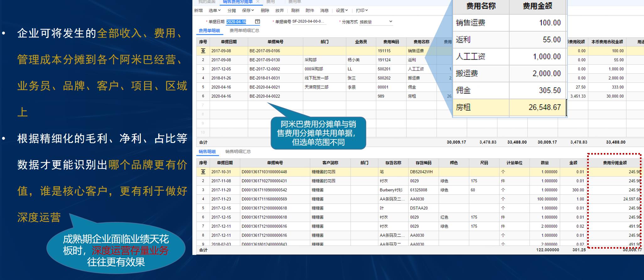Click the 杨小美 salesperson cell
The image size is (644, 280).
click(x=361, y=60)
